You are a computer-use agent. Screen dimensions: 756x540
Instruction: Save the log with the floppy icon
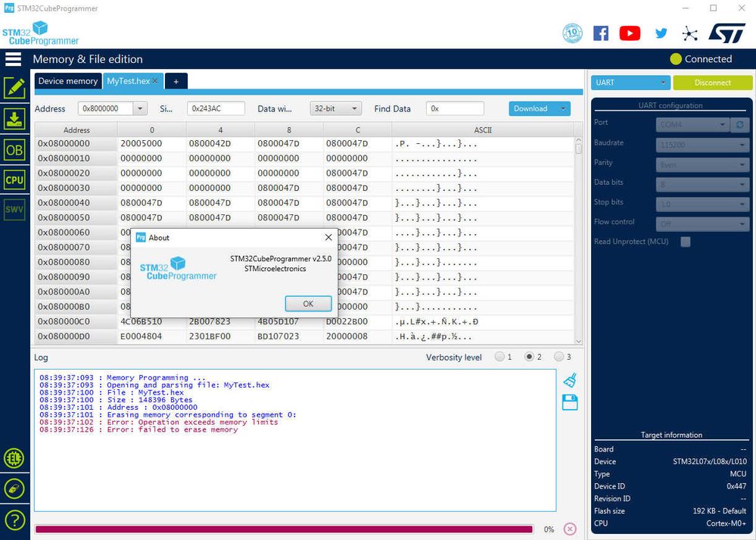click(570, 402)
